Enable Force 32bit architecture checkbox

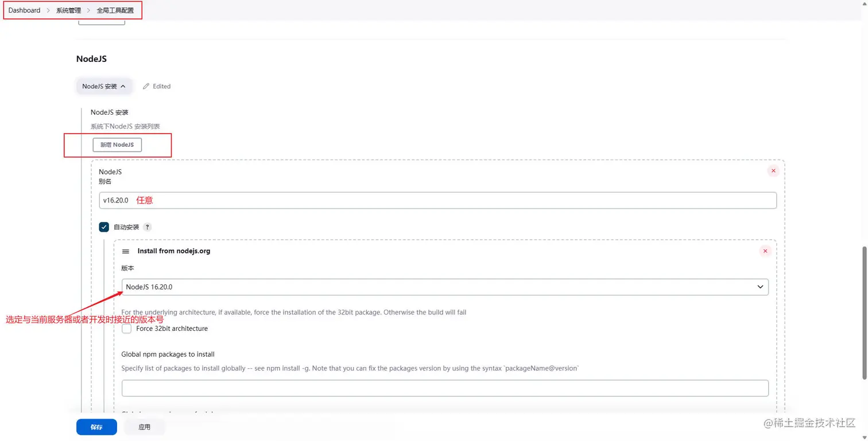tap(126, 329)
